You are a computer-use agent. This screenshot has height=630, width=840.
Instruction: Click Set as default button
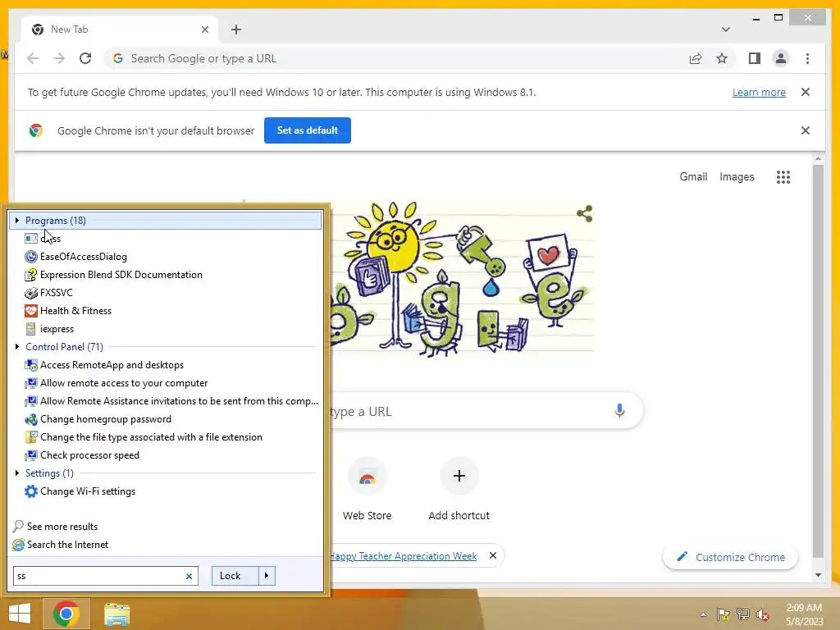click(308, 130)
